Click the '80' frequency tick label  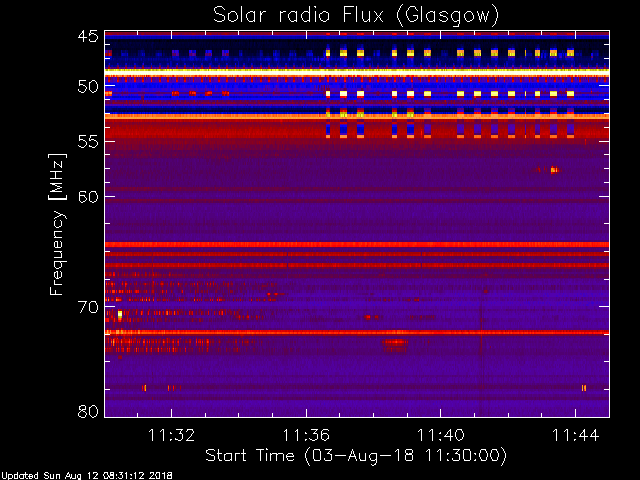pyautogui.click(x=88, y=411)
